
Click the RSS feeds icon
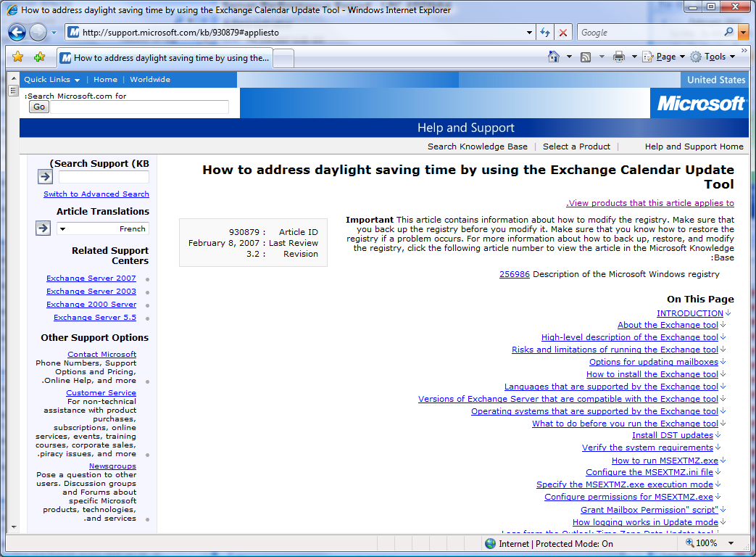click(586, 57)
